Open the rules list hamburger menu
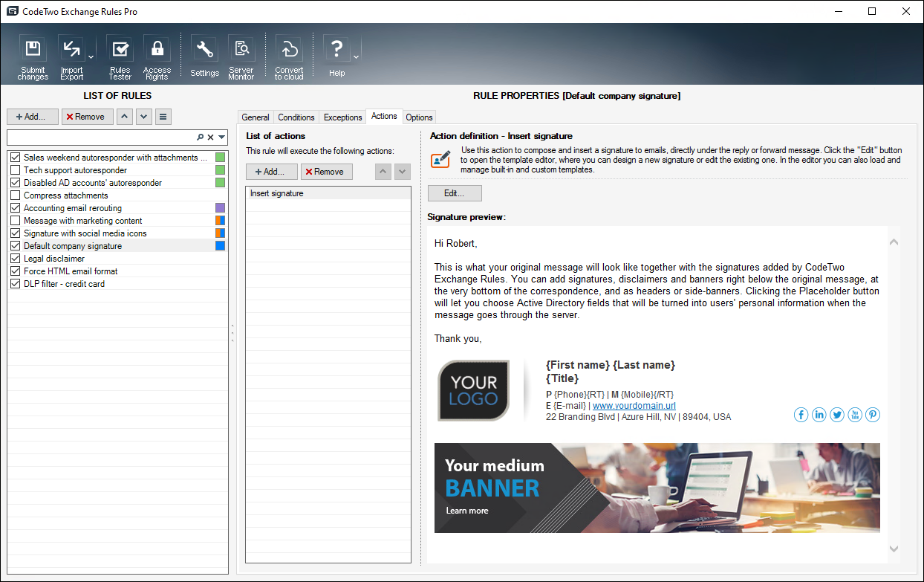The height and width of the screenshot is (582, 924). 163,117
